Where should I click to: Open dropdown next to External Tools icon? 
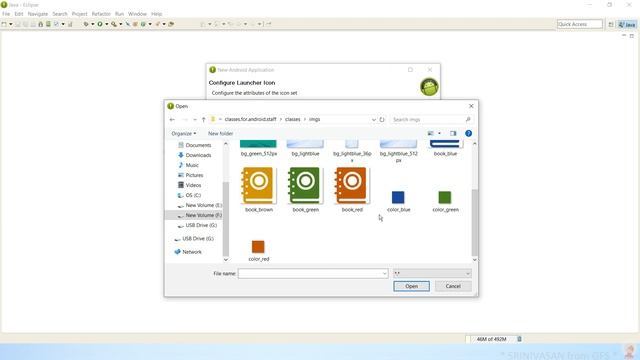tap(121, 24)
